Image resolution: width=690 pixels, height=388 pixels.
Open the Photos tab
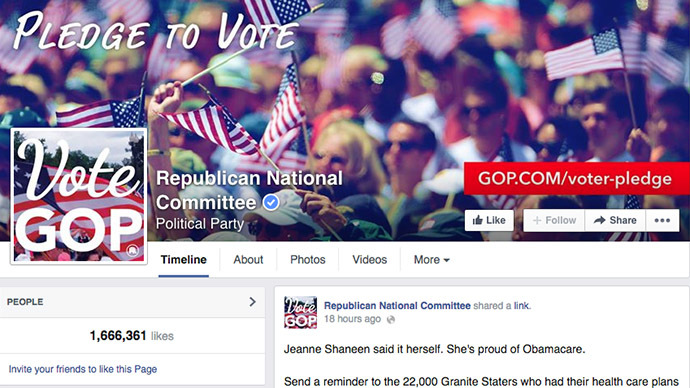tap(308, 260)
